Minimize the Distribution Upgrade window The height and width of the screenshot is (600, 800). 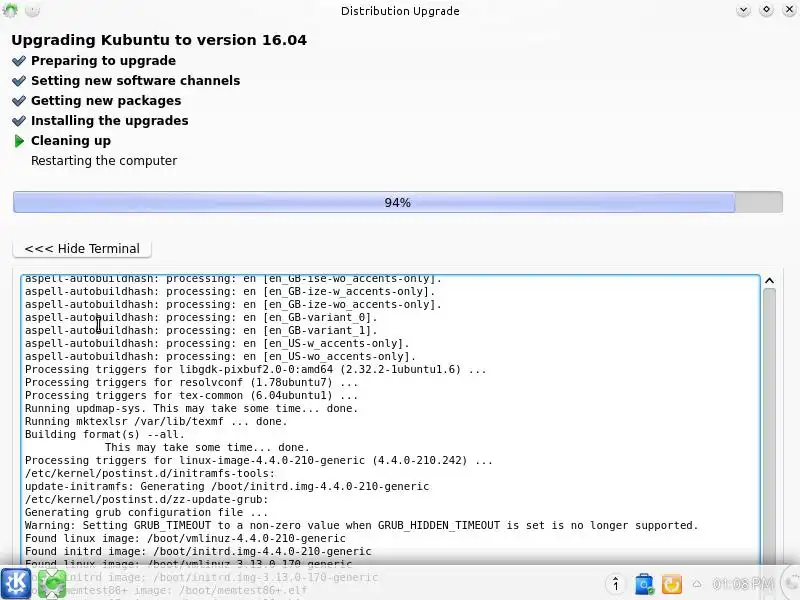pyautogui.click(x=743, y=10)
